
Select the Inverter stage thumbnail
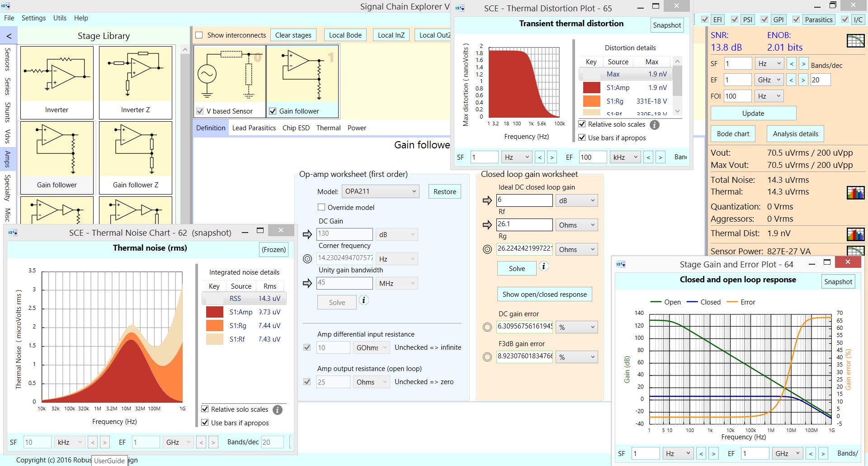[x=57, y=82]
